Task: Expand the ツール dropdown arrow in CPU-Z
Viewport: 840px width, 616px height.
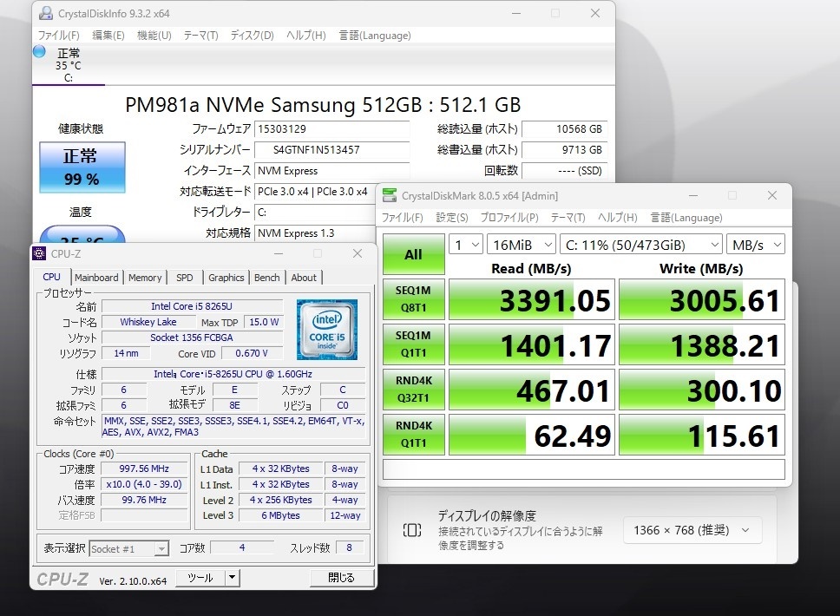Action: [x=232, y=578]
